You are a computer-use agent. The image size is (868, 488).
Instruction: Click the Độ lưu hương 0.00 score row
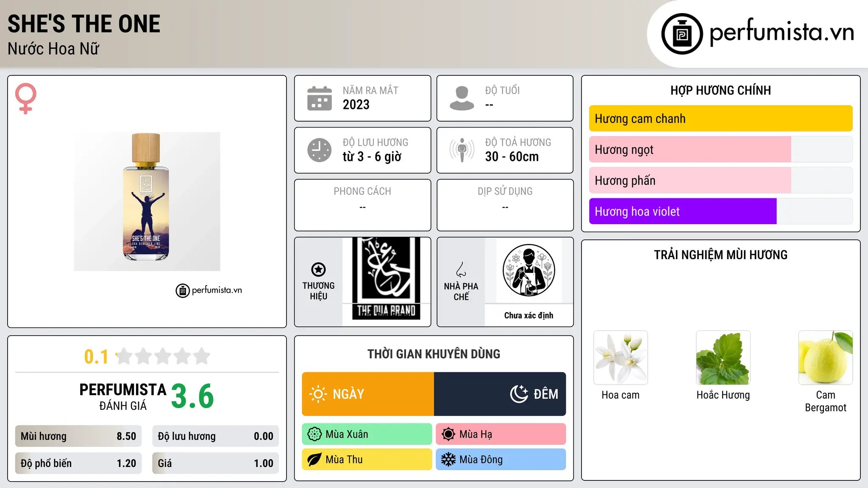(x=216, y=436)
